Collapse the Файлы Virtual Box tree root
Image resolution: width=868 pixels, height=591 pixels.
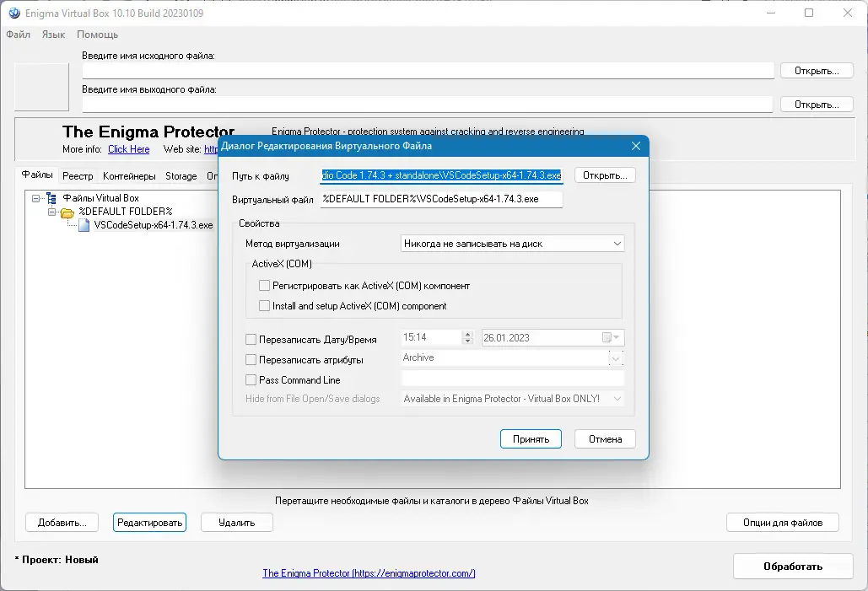click(36, 198)
